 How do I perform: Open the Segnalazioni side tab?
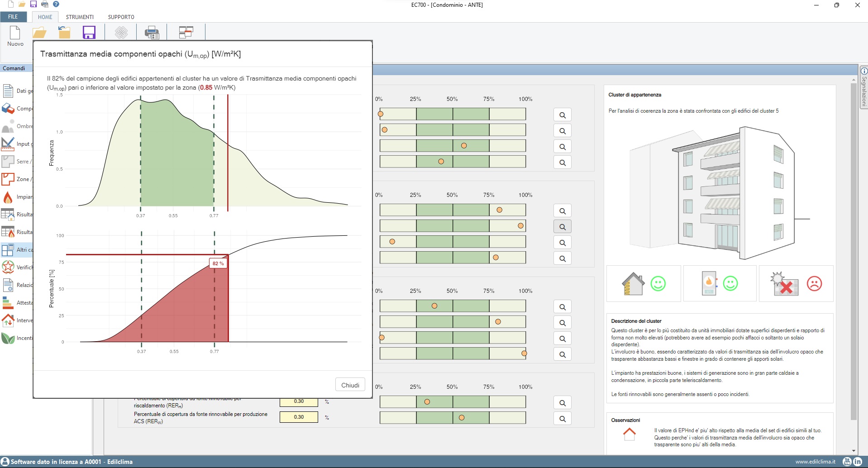click(x=864, y=88)
